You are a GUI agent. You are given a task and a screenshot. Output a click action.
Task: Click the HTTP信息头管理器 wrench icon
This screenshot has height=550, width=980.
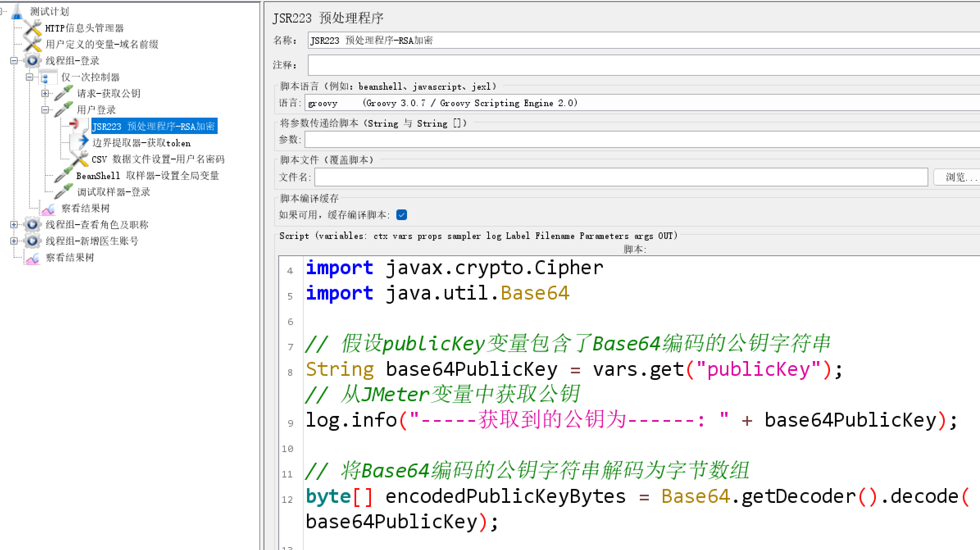pos(32,28)
